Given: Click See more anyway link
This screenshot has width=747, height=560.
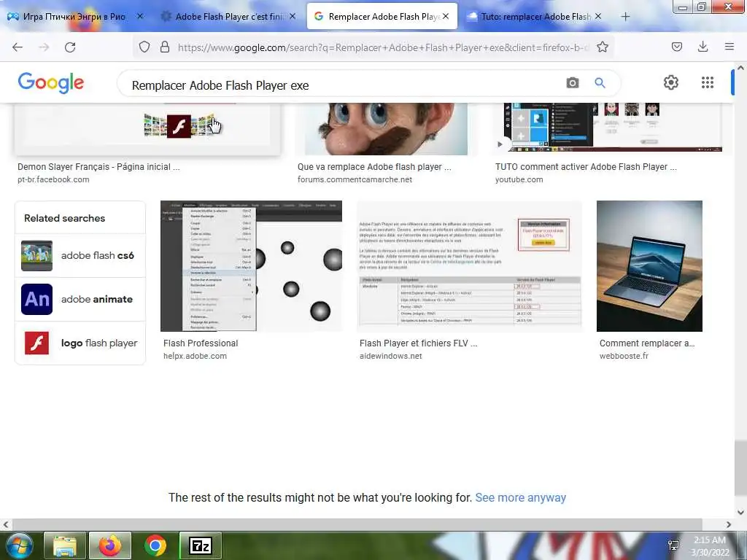Looking at the screenshot, I should click(x=520, y=497).
